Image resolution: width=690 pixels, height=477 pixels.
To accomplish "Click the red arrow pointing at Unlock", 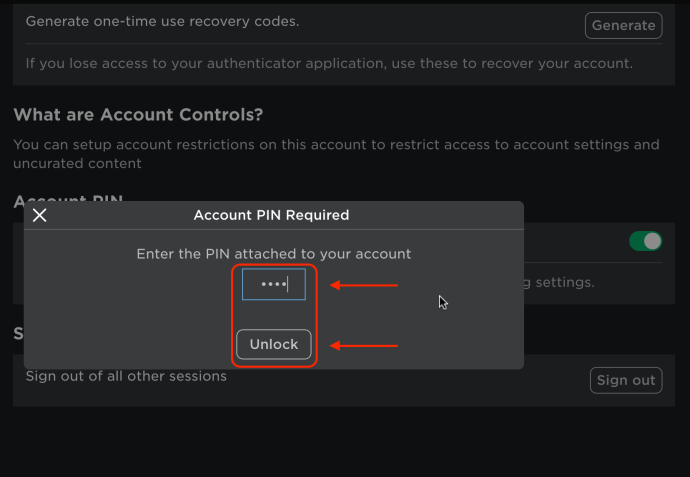I will tap(364, 346).
